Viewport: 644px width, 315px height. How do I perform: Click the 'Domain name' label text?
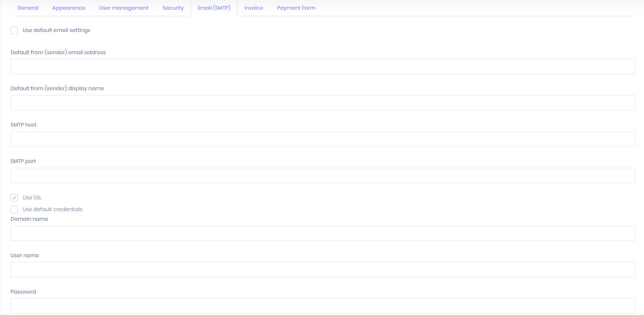point(29,219)
